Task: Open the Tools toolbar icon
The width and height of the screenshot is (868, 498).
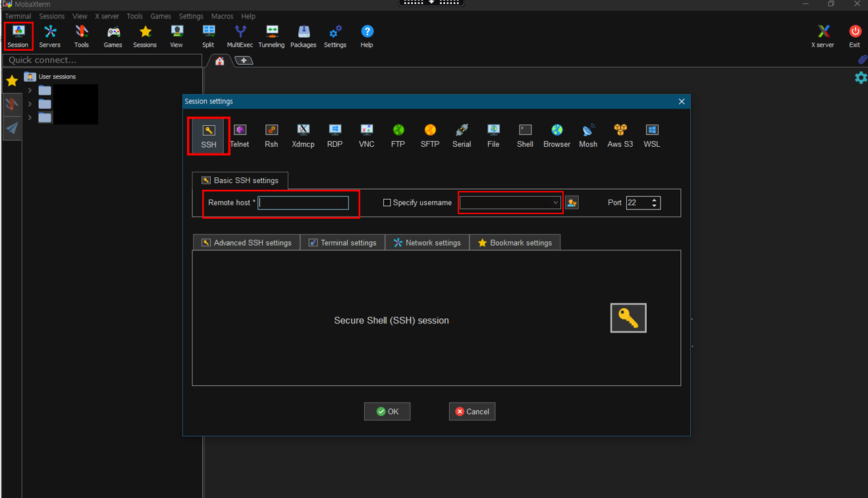Action: tap(81, 36)
